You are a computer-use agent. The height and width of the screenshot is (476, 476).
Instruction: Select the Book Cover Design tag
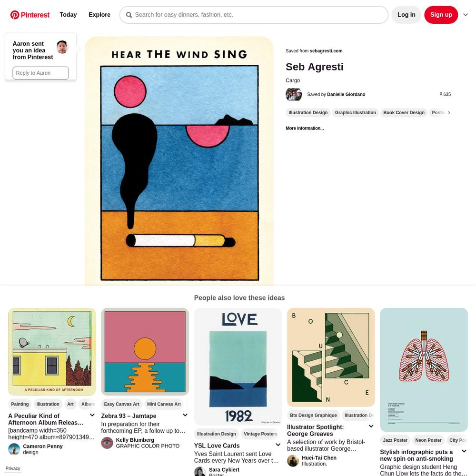(x=404, y=113)
